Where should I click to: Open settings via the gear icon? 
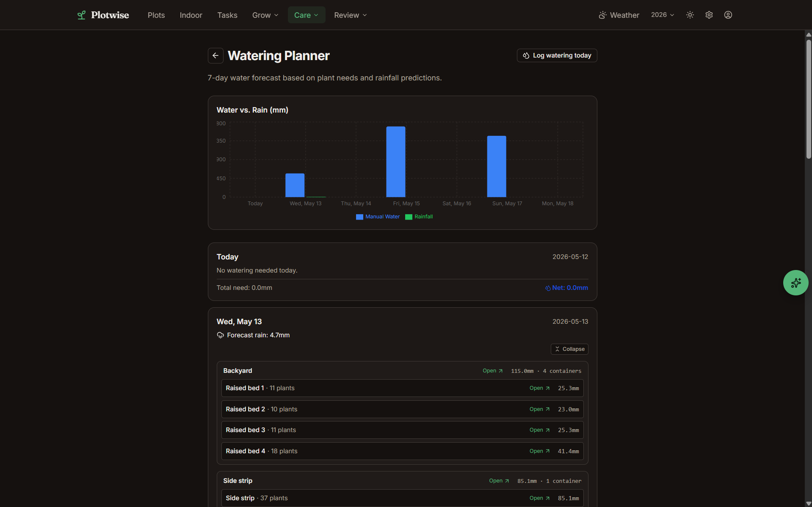pyautogui.click(x=709, y=15)
